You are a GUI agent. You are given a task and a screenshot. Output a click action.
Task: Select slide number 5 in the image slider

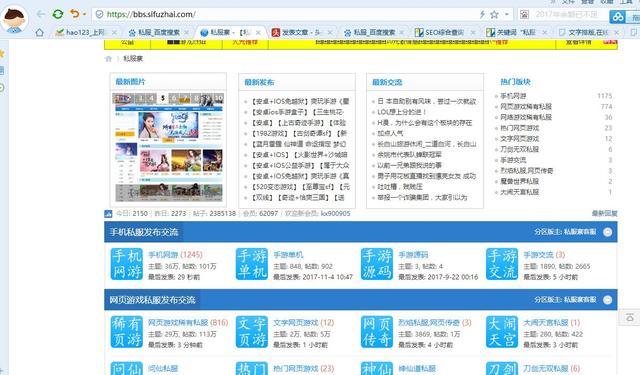point(163,98)
